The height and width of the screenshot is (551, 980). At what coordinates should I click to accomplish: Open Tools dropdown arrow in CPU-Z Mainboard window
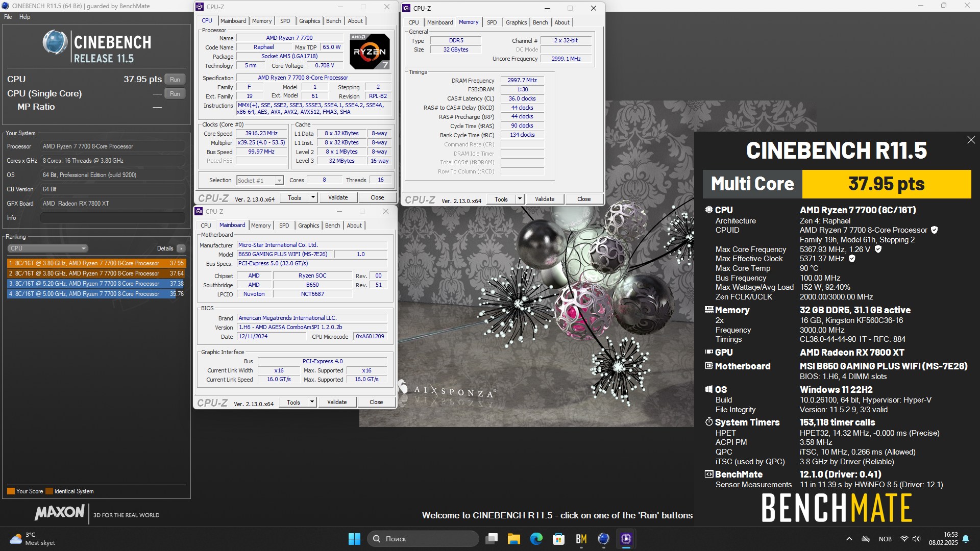click(312, 403)
